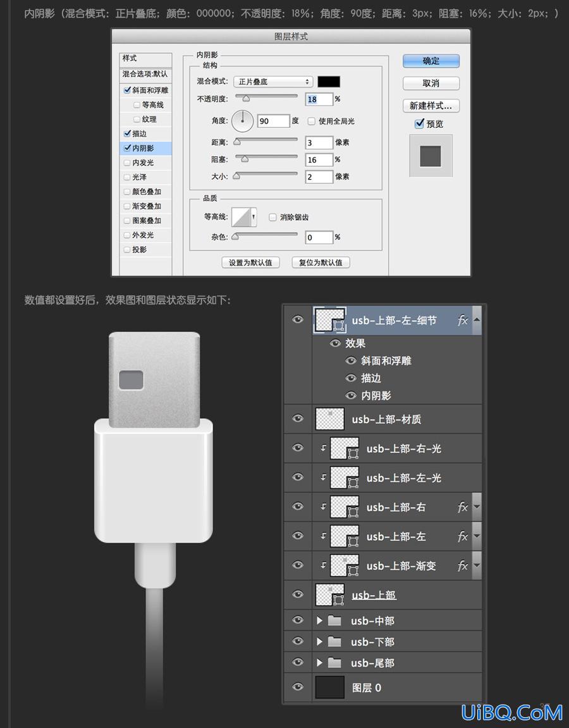Screen dimensions: 569x728
Task: Enable the 内发光 checkbox
Action: pyautogui.click(x=127, y=163)
